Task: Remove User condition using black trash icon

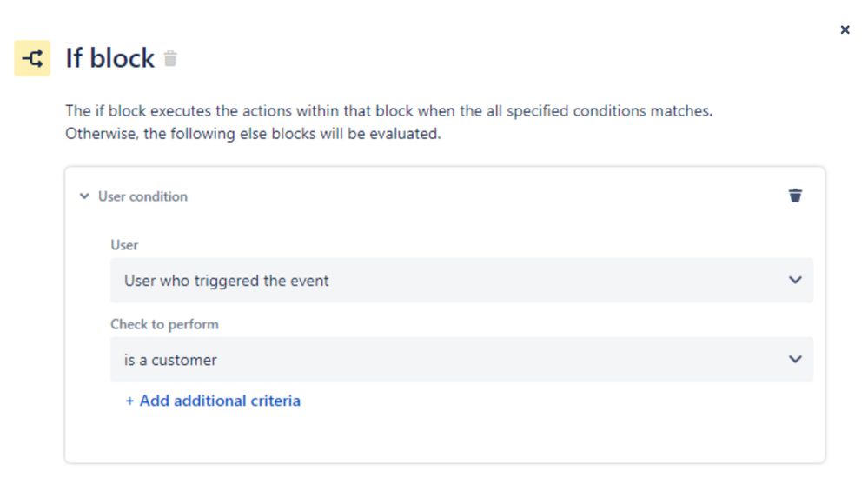Action: point(795,196)
